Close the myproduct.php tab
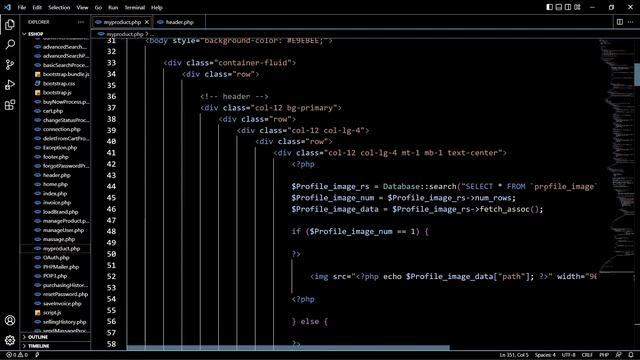The width and height of the screenshot is (640, 360). [x=147, y=22]
